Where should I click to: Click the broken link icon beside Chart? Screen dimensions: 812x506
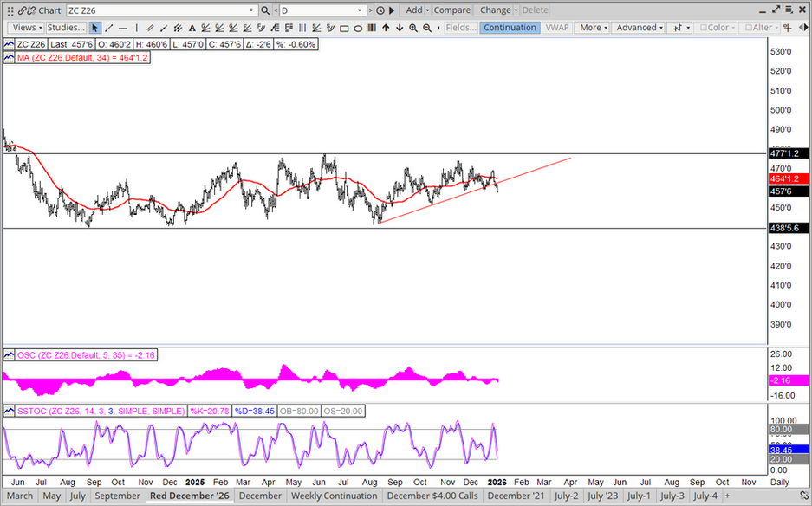tap(31, 10)
